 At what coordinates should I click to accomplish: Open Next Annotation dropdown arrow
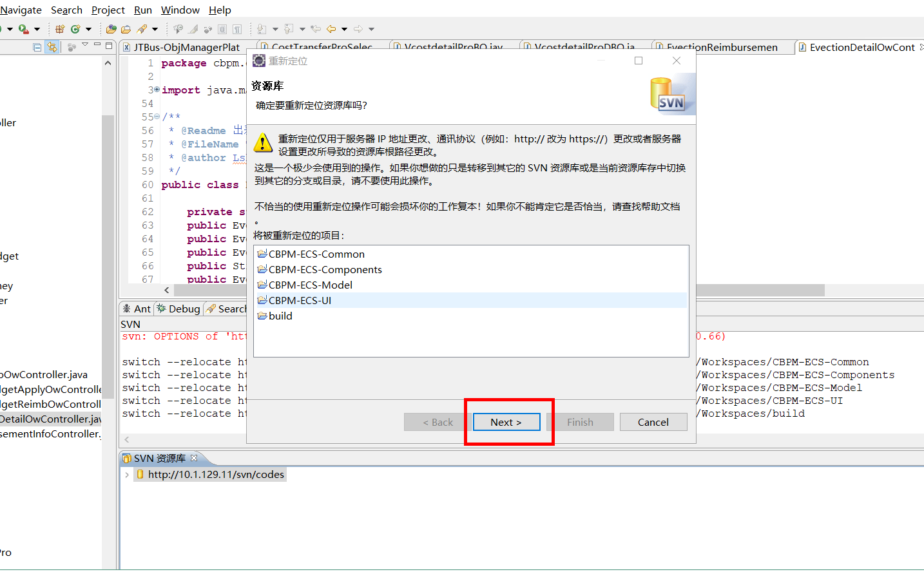[x=275, y=29]
